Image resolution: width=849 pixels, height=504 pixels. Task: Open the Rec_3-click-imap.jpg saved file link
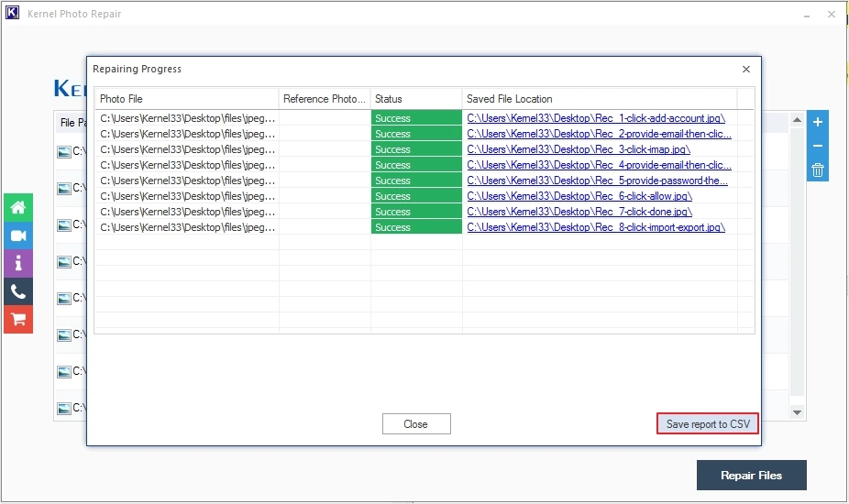(579, 149)
